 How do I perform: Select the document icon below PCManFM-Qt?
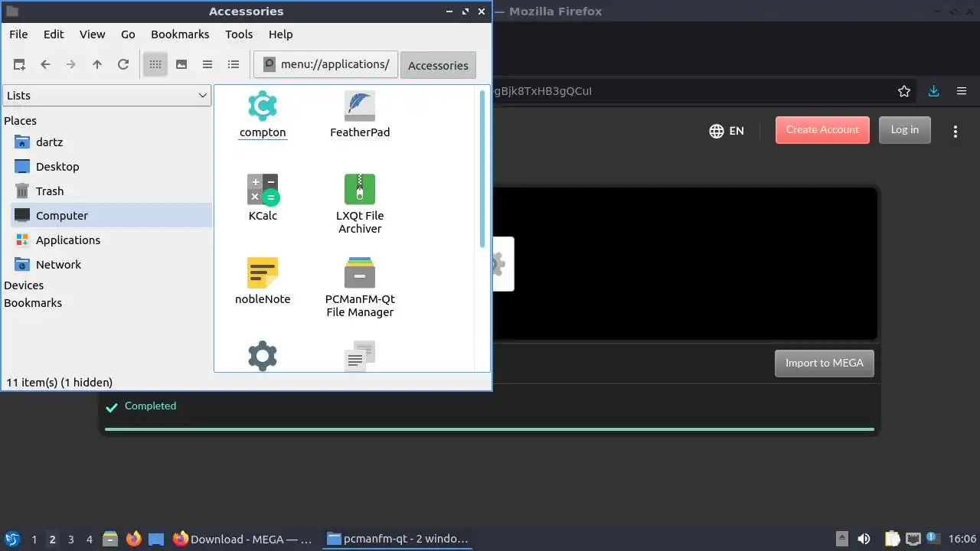pyautogui.click(x=360, y=356)
